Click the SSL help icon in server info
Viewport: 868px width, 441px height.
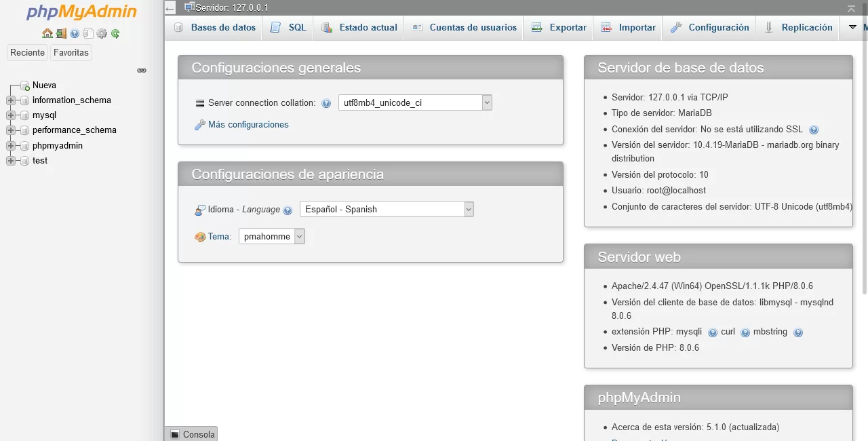tap(814, 130)
